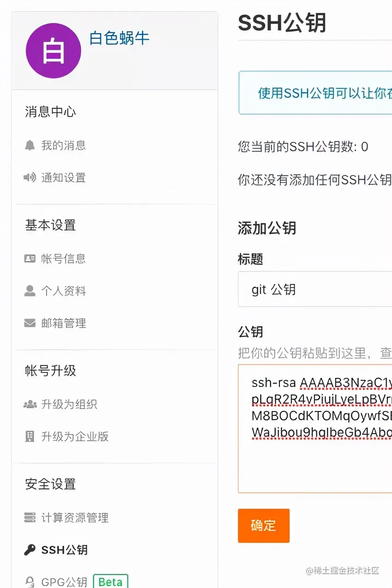Open the 白色蜗牛 profile name link
The height and width of the screenshot is (588, 392).
tap(119, 38)
